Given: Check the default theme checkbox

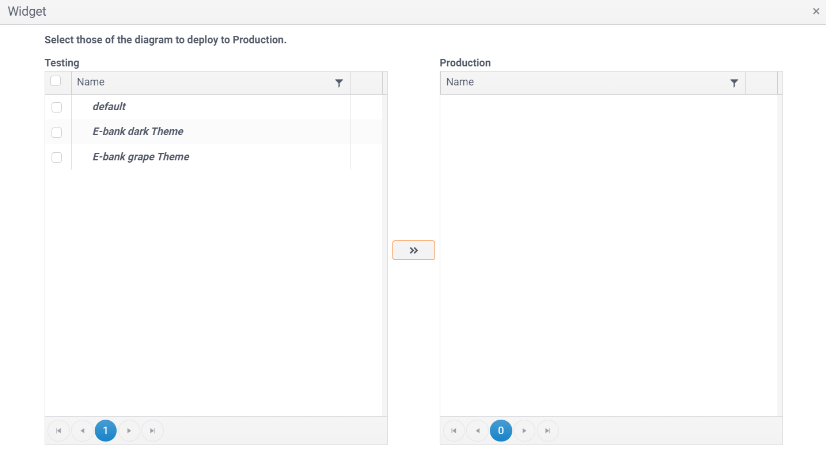Looking at the screenshot, I should click(57, 107).
